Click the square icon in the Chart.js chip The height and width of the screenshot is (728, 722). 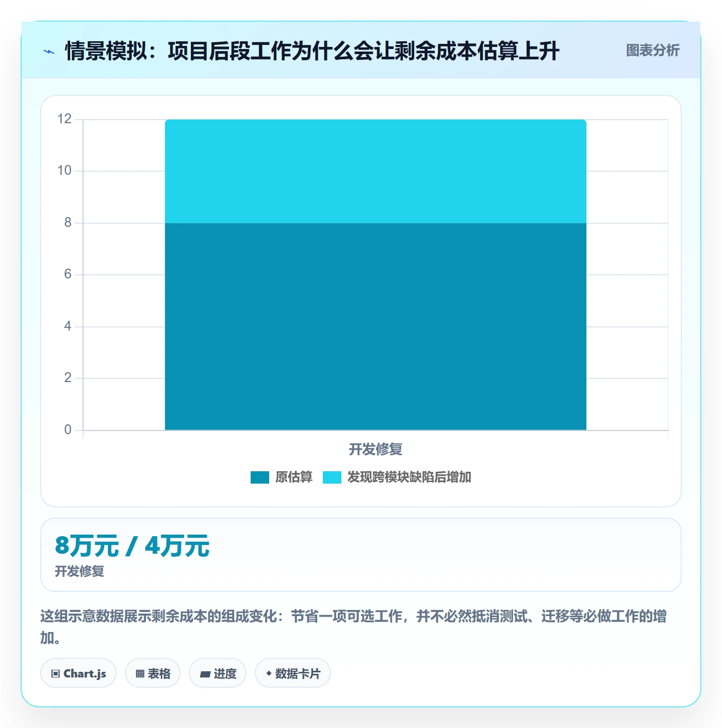(56, 673)
